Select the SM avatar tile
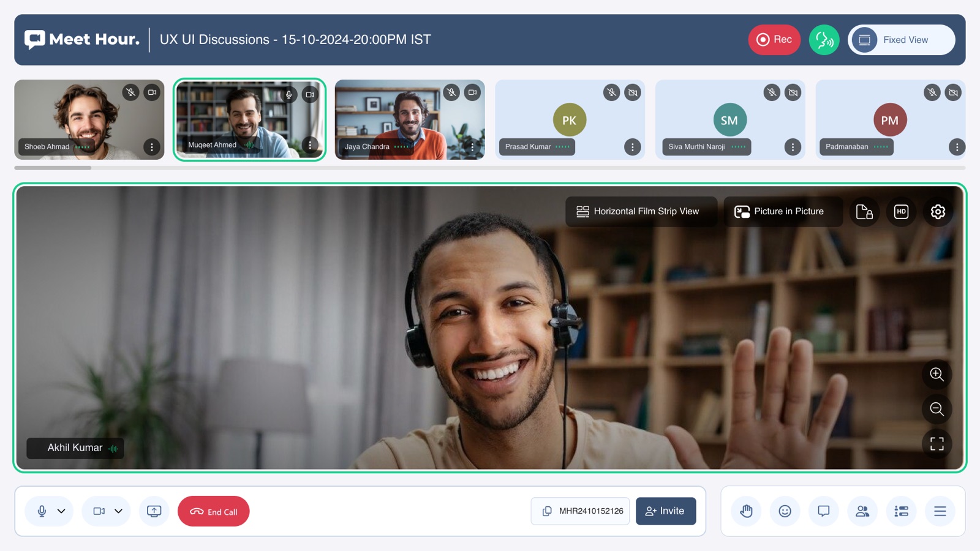This screenshot has height=551, width=980. 729,120
